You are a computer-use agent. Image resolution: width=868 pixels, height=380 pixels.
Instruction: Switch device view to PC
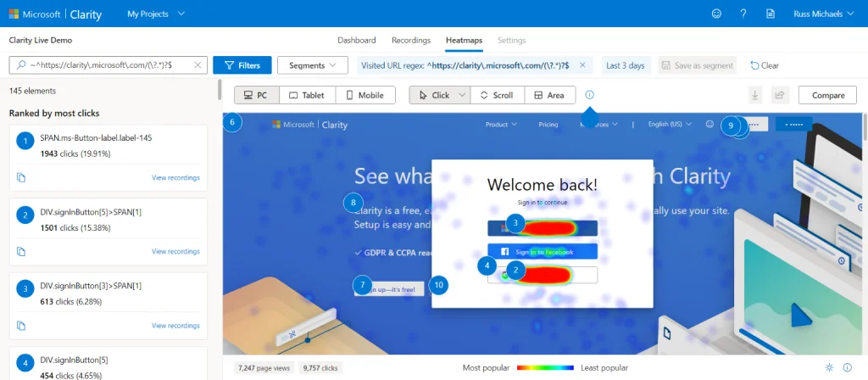[x=257, y=95]
